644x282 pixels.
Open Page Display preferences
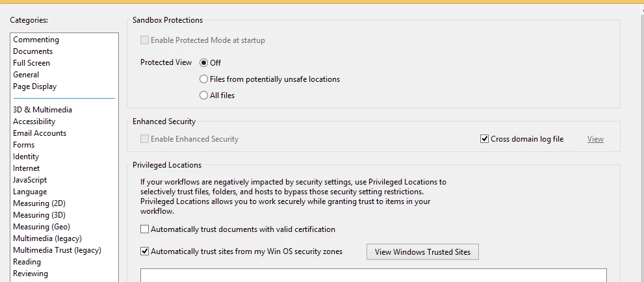tap(35, 86)
